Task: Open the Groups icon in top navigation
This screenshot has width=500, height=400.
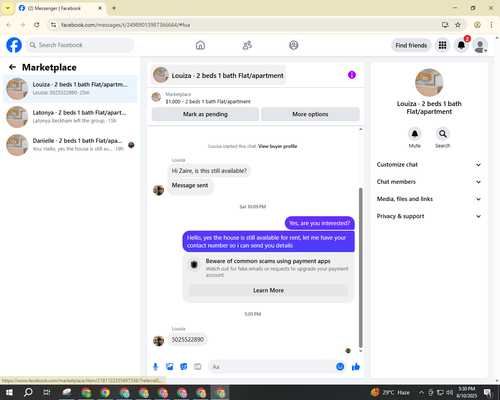Action: [x=294, y=45]
